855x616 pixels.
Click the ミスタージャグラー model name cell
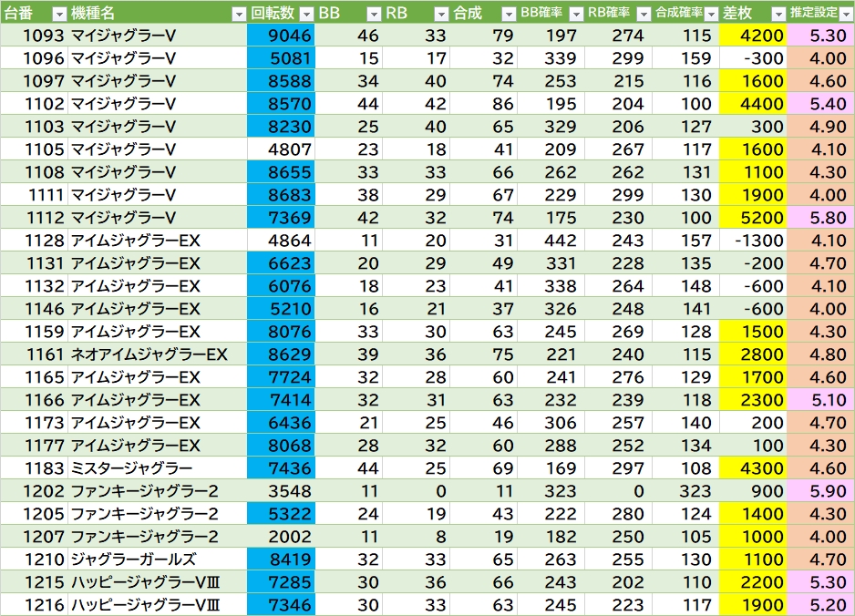157,468
